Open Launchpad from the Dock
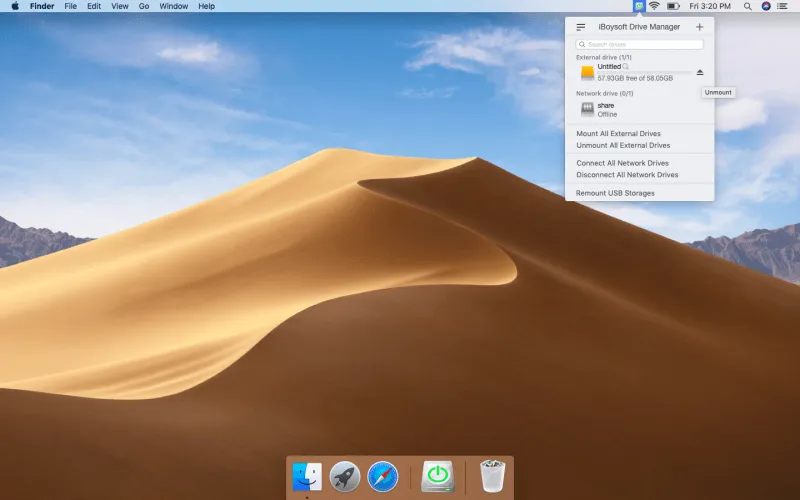This screenshot has width=800, height=500. tap(345, 476)
